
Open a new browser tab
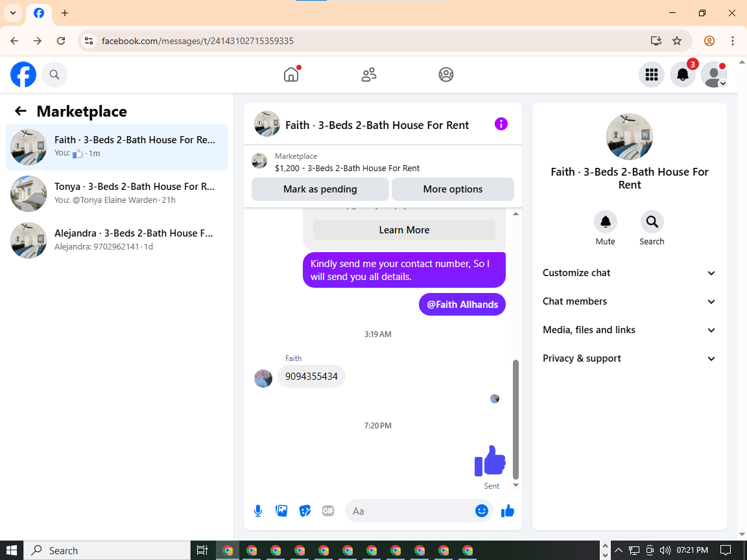(65, 13)
